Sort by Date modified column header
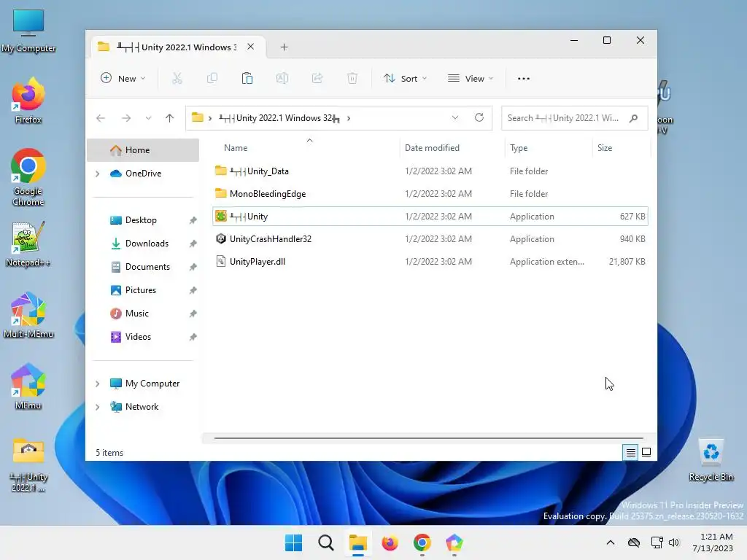 (x=452, y=148)
